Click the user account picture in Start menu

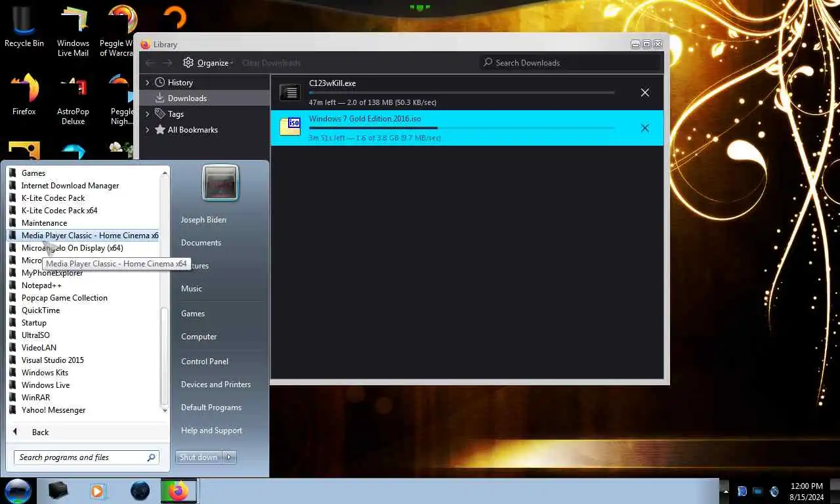coord(220,182)
